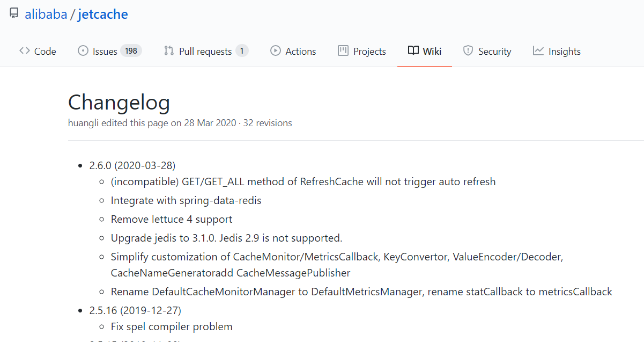
Task: Open the Security tab label
Action: 494,52
